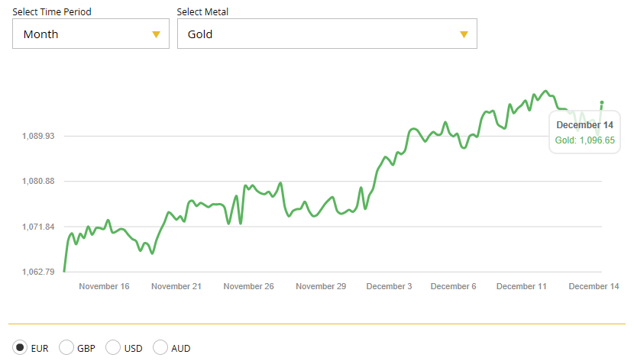The height and width of the screenshot is (364, 634).
Task: Click the December 3 axis label
Action: 389,287
